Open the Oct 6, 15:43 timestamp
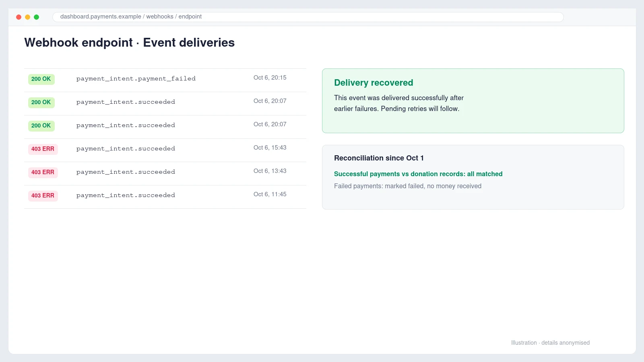This screenshot has width=644, height=362. [x=270, y=148]
